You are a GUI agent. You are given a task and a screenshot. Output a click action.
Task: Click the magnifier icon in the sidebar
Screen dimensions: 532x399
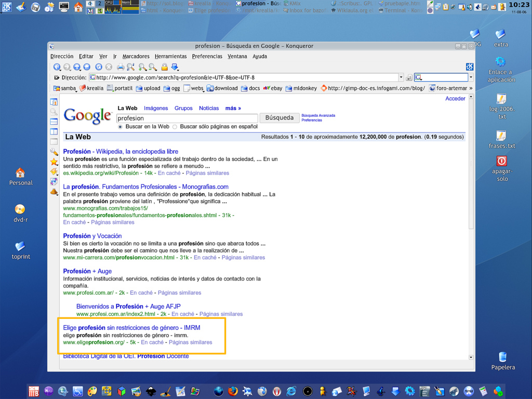[x=54, y=112]
